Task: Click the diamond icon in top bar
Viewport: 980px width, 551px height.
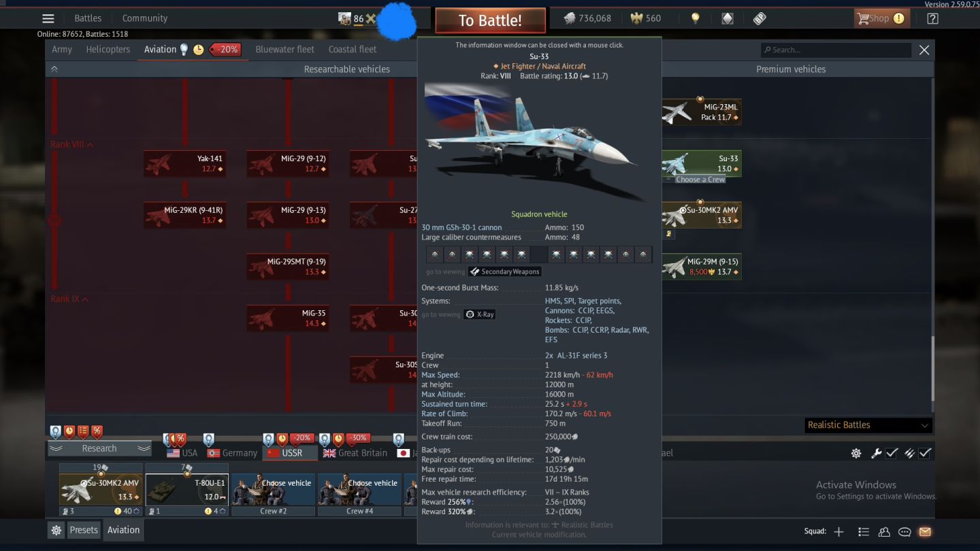Action: coord(728,18)
